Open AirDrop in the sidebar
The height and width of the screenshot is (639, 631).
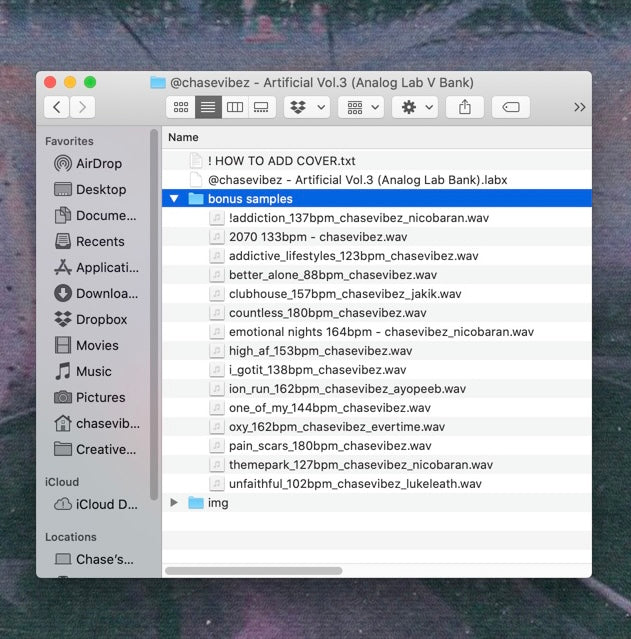click(88, 163)
